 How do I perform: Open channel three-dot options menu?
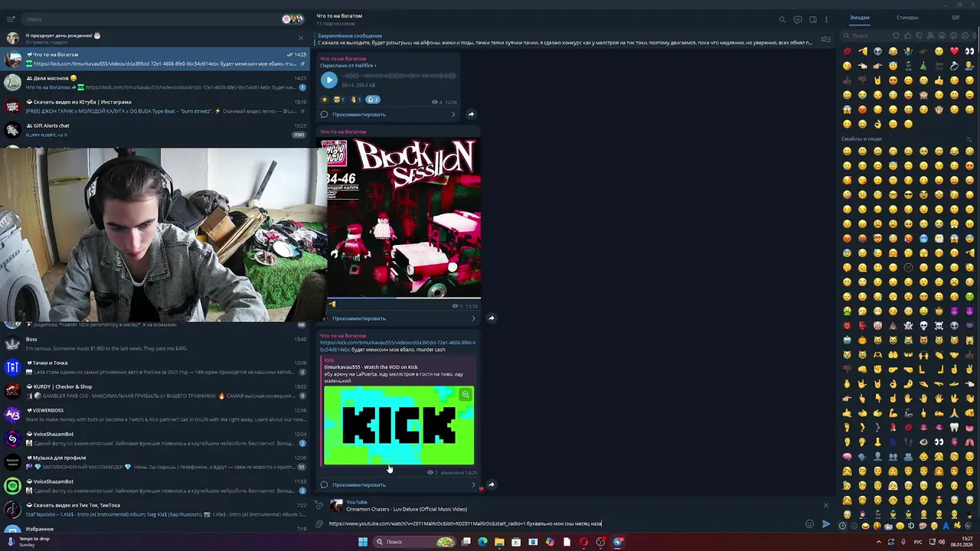[828, 20]
